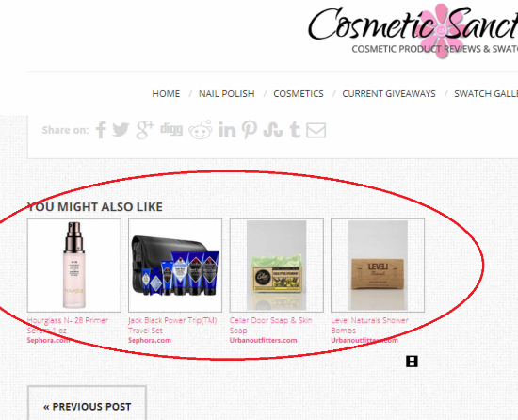Open the Hourglass N-28 Primer Serum link

point(68,325)
